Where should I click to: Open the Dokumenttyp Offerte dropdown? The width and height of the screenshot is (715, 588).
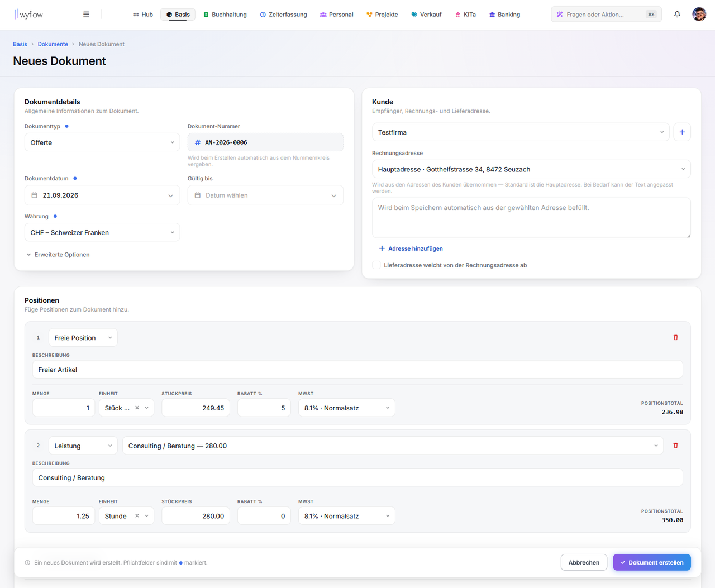tap(102, 142)
